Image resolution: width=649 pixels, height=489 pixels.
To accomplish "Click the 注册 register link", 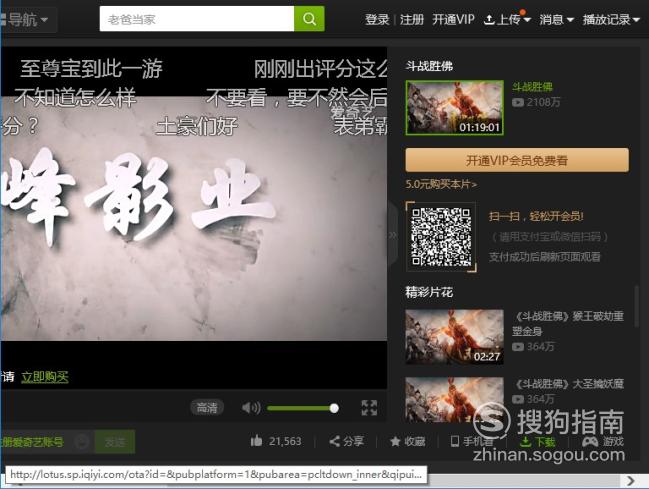I will 411,19.
